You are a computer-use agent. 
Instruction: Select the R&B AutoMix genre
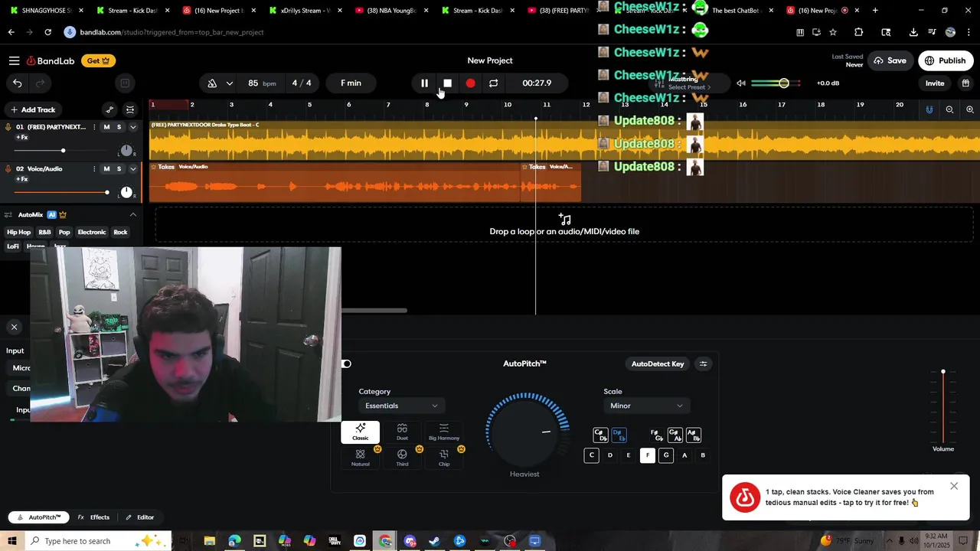[x=44, y=233]
